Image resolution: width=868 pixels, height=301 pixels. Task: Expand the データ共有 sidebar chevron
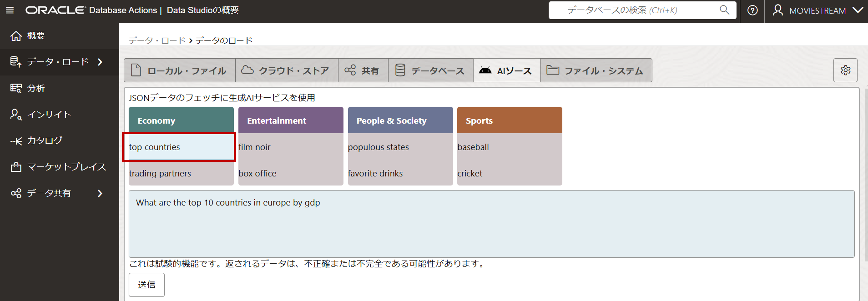(x=100, y=193)
